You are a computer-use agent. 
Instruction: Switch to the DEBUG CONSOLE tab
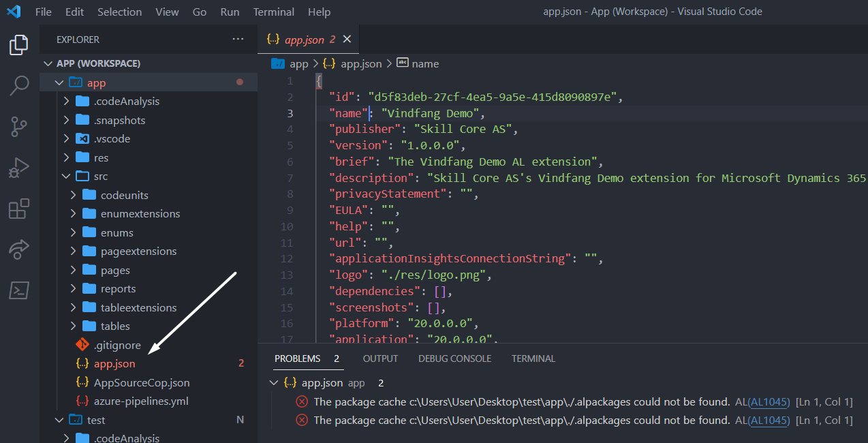click(454, 358)
